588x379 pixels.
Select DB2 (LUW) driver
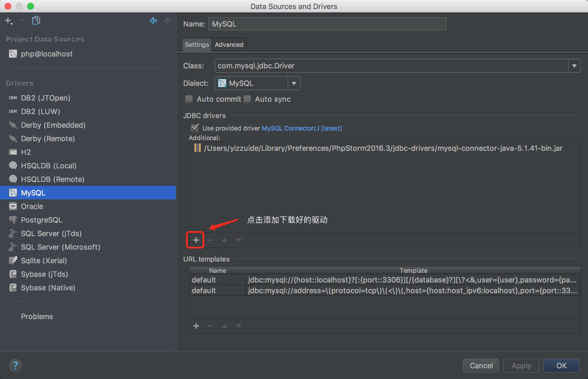[x=88, y=111]
